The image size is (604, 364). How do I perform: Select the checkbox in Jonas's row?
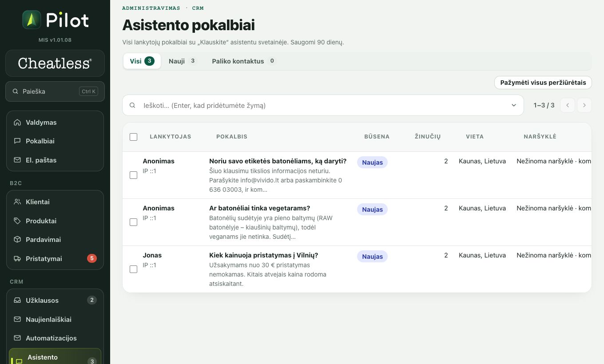133,269
